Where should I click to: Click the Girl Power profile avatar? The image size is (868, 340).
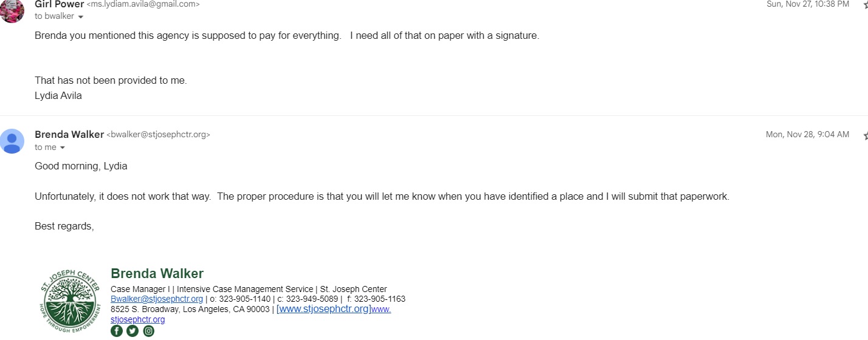pos(12,10)
